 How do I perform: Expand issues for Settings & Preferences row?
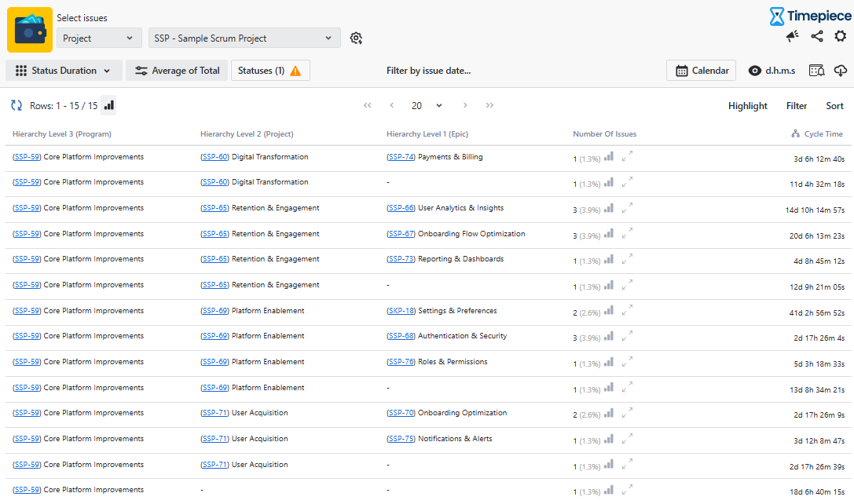(x=627, y=309)
